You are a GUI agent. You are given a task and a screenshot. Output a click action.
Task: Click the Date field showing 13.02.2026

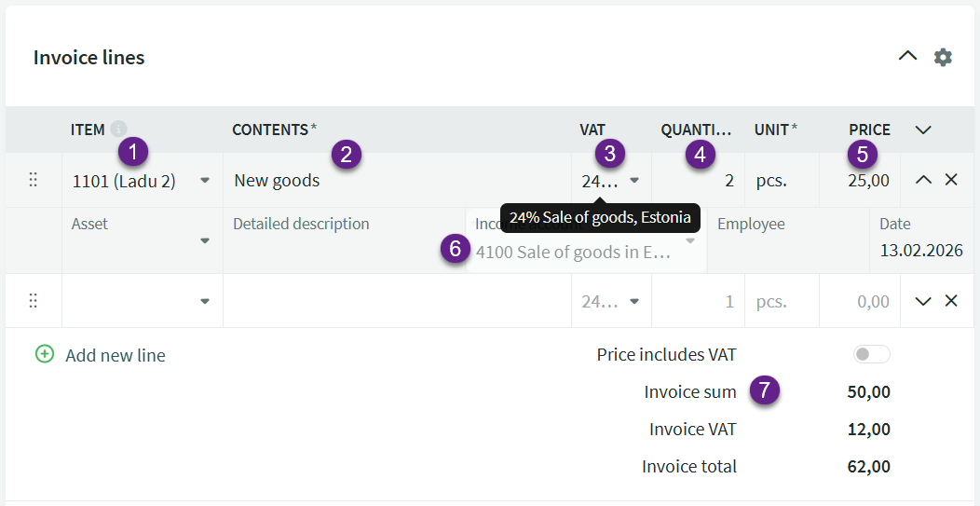coord(920,250)
